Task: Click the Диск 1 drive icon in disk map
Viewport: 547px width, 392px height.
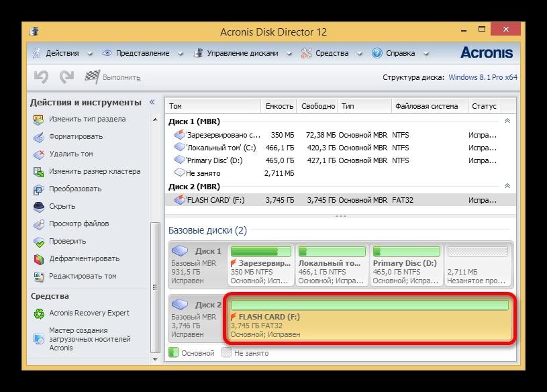Action: click(x=180, y=250)
